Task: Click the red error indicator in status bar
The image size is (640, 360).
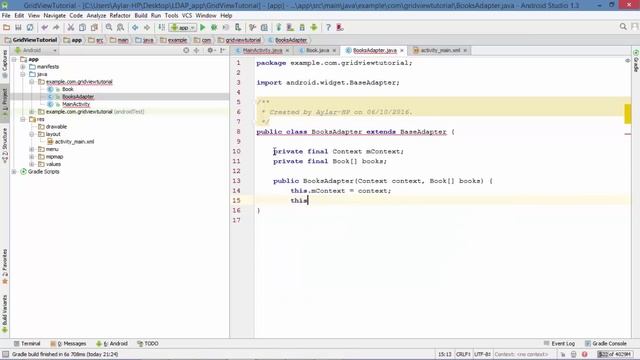Action: click(584, 354)
